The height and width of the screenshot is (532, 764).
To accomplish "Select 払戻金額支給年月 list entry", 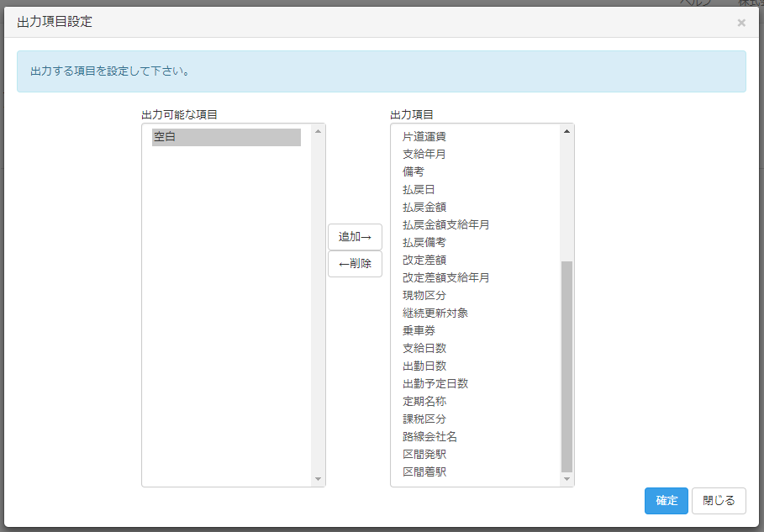I will click(x=445, y=224).
